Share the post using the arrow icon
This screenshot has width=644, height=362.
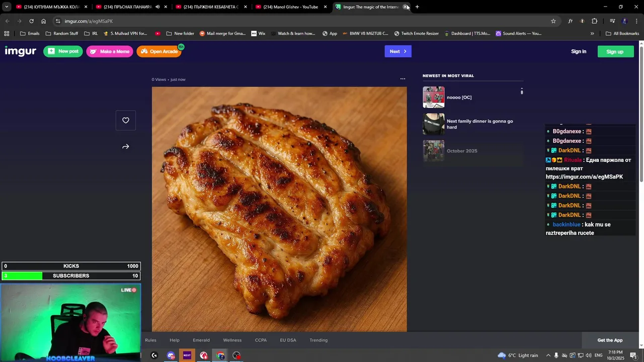point(126,147)
